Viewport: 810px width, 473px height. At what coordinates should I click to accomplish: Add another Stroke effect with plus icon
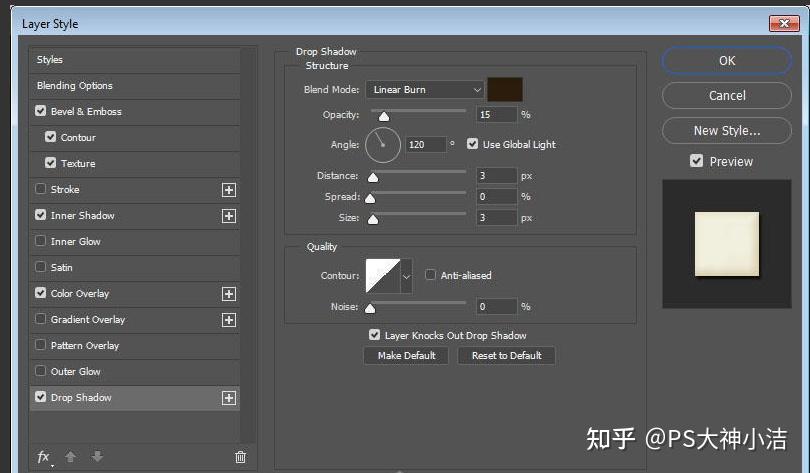pyautogui.click(x=229, y=190)
